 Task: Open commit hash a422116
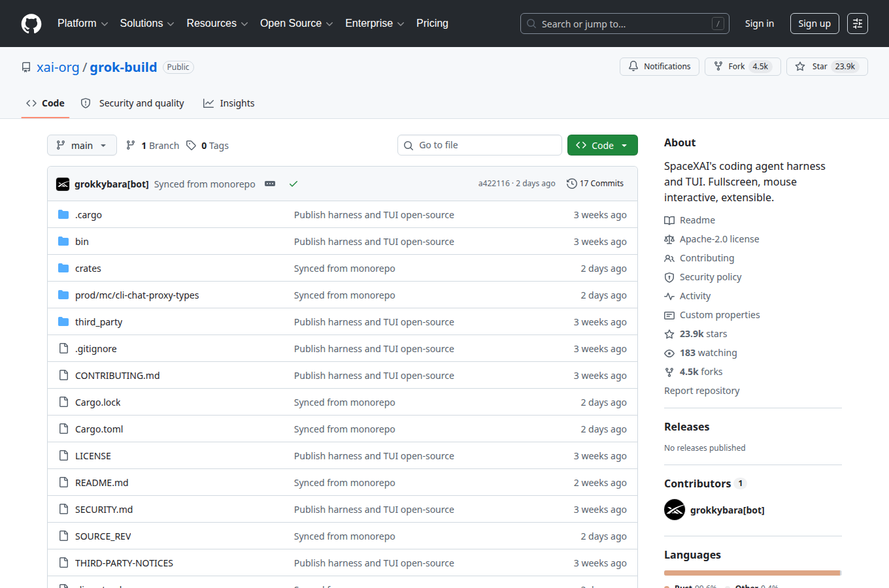click(494, 184)
